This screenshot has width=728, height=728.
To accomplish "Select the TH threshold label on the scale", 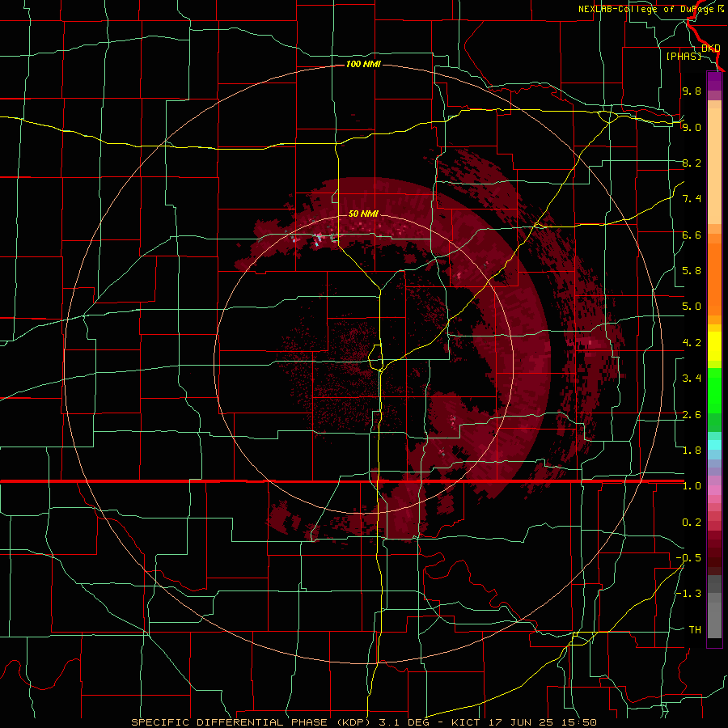I will click(695, 630).
